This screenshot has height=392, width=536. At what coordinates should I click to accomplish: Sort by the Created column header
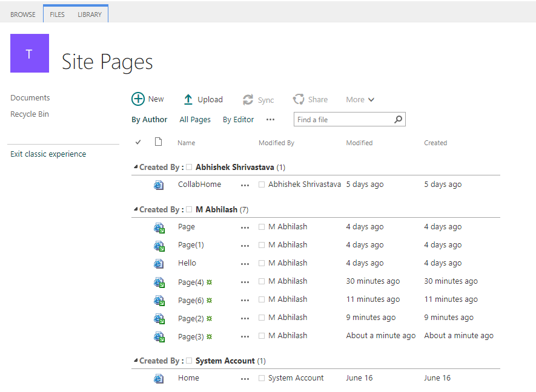coord(435,143)
